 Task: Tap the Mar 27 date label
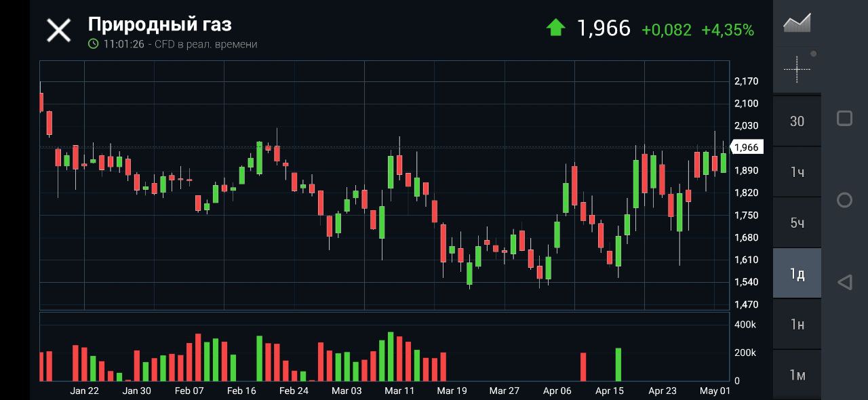pyautogui.click(x=504, y=391)
